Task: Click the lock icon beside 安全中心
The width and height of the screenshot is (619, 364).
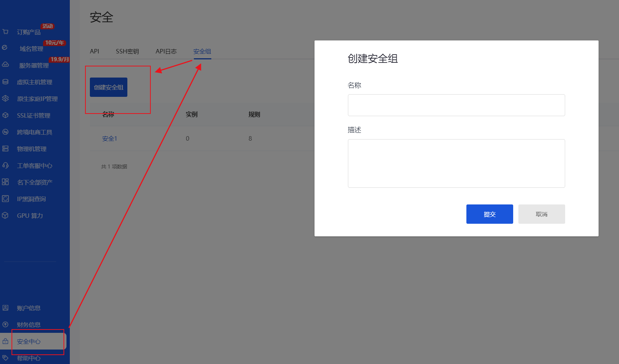Action: click(x=5, y=341)
